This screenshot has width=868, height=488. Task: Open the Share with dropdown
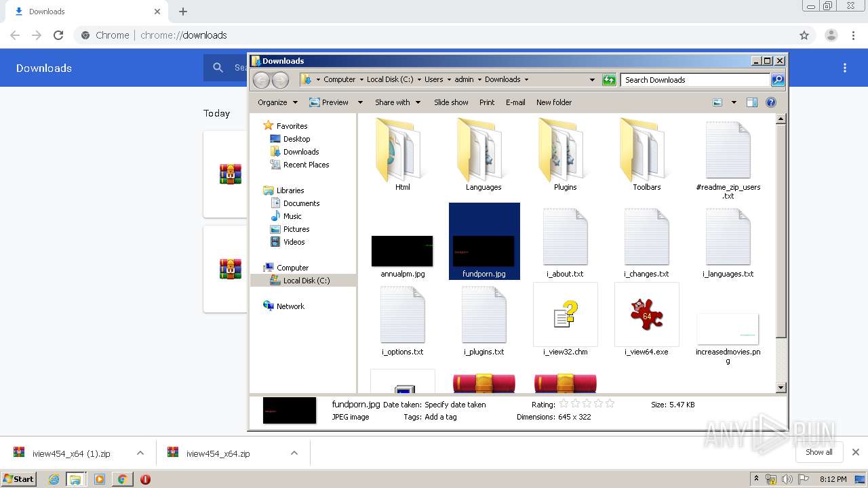397,102
